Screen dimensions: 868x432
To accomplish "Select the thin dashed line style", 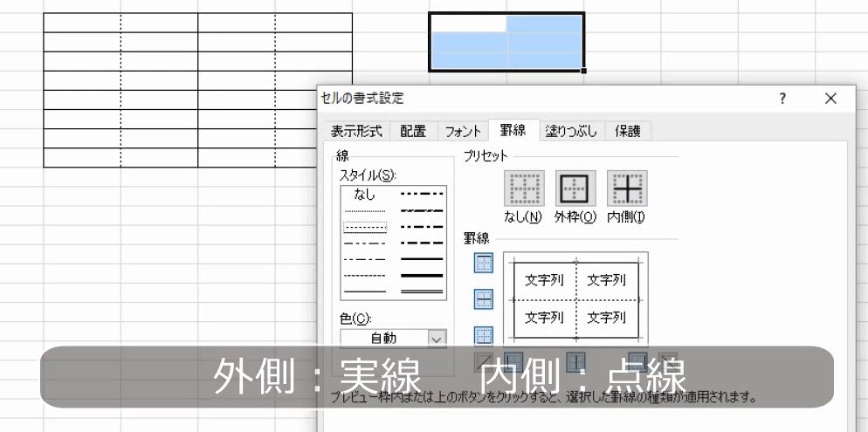I will [x=365, y=276].
